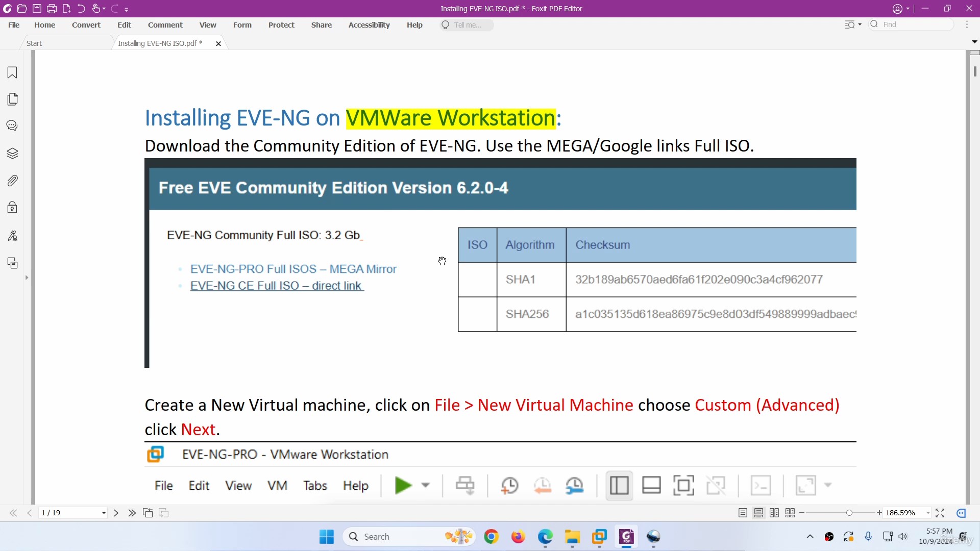This screenshot has height=551, width=980.
Task: Open the Security settings panel
Action: pyautogui.click(x=12, y=207)
